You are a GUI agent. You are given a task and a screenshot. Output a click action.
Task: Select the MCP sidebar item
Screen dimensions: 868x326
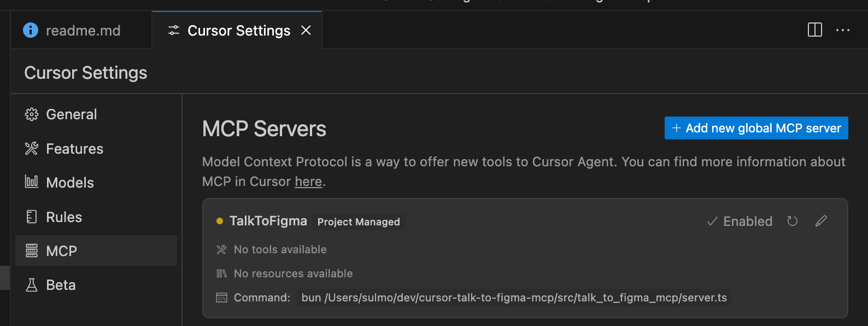tap(96, 251)
